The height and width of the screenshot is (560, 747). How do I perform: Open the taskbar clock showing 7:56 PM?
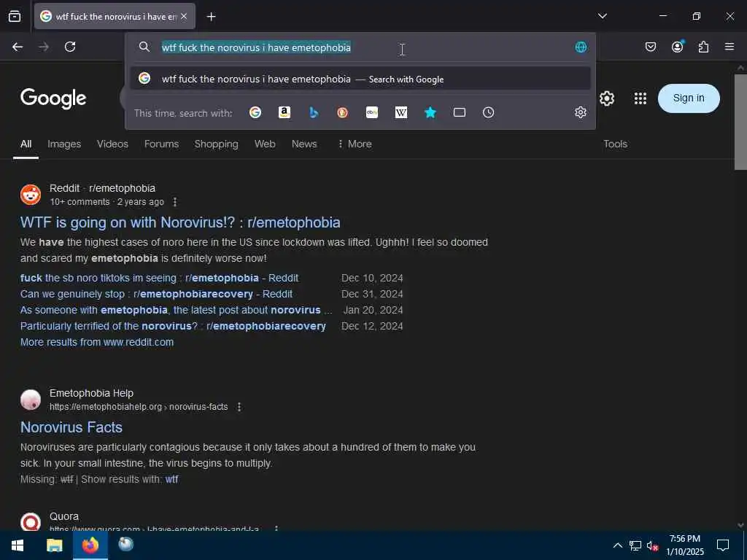(684, 545)
